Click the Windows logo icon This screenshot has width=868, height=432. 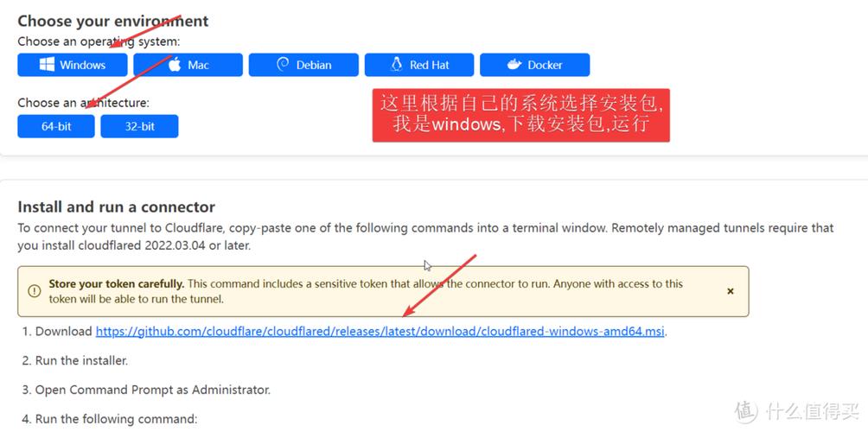click(47, 65)
